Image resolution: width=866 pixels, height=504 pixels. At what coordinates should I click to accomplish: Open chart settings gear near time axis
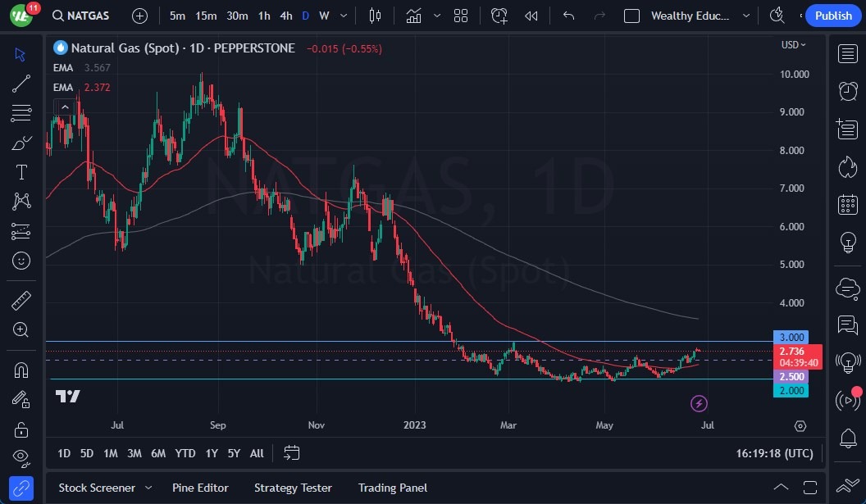[800, 425]
